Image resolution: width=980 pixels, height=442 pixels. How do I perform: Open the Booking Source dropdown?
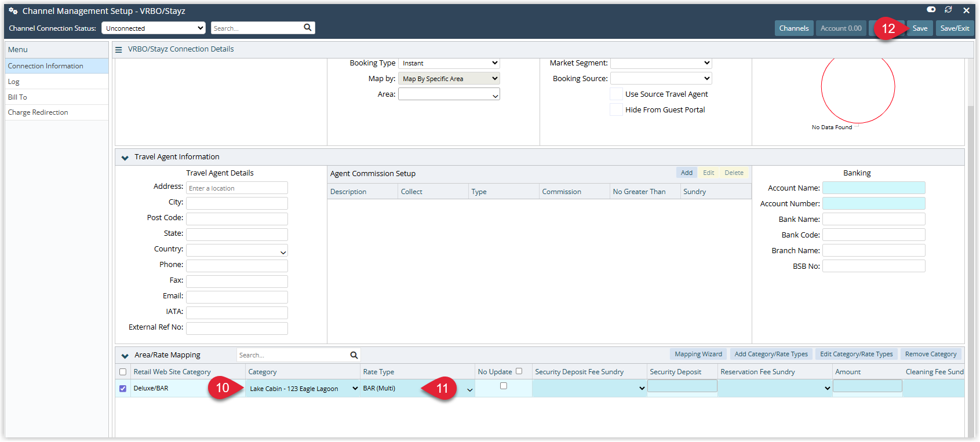pos(661,79)
